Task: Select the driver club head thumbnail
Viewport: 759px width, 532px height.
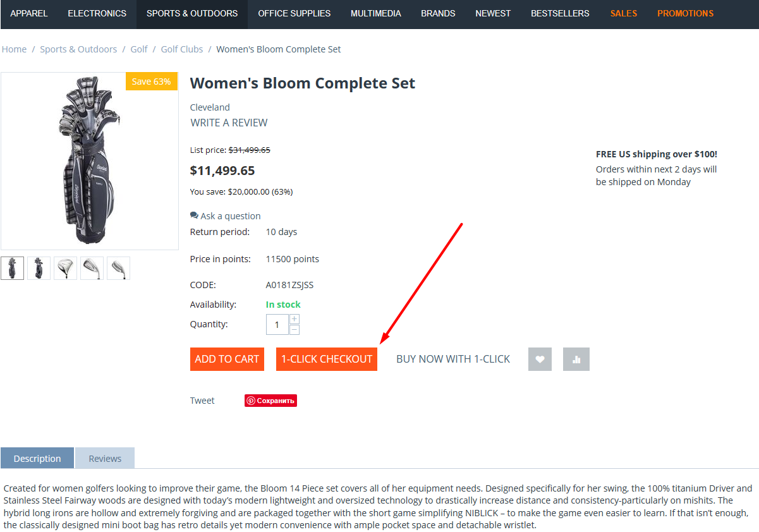Action: (65, 268)
